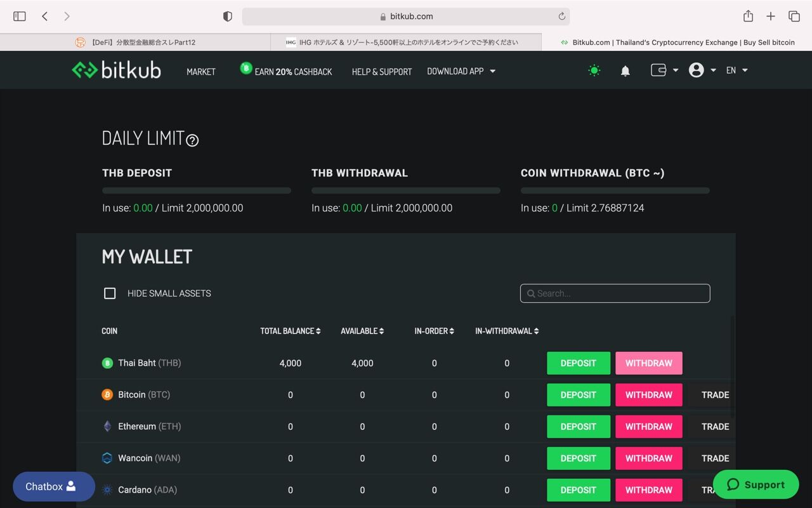Click the THB Deposit limit progress bar
Viewport: 812px width, 508px height.
point(196,190)
